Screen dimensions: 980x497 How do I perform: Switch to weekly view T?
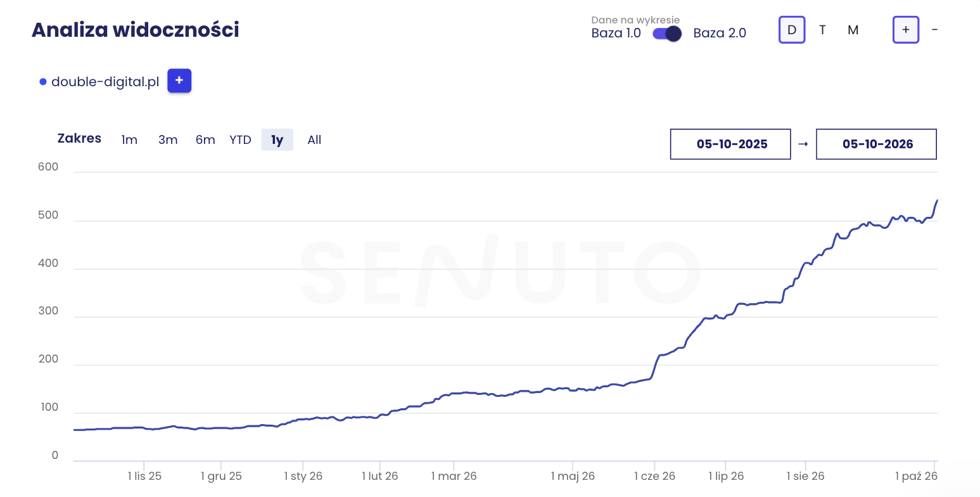[822, 30]
